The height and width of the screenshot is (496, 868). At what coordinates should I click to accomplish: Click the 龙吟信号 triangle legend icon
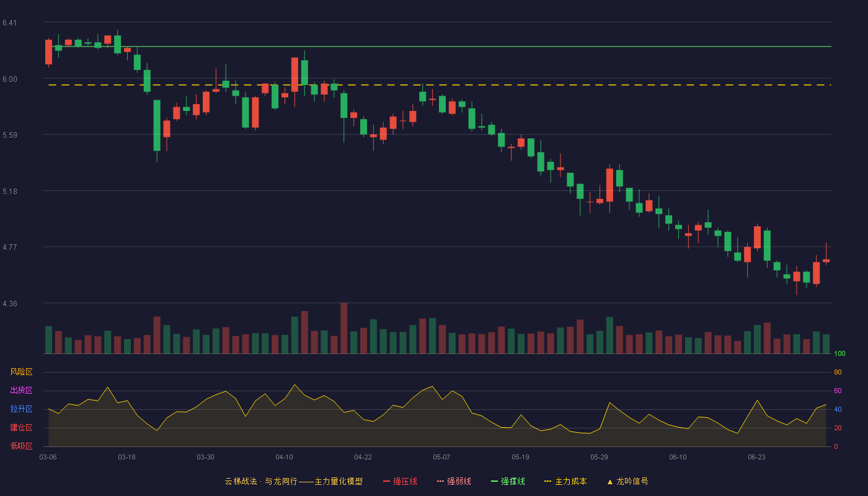(x=609, y=482)
